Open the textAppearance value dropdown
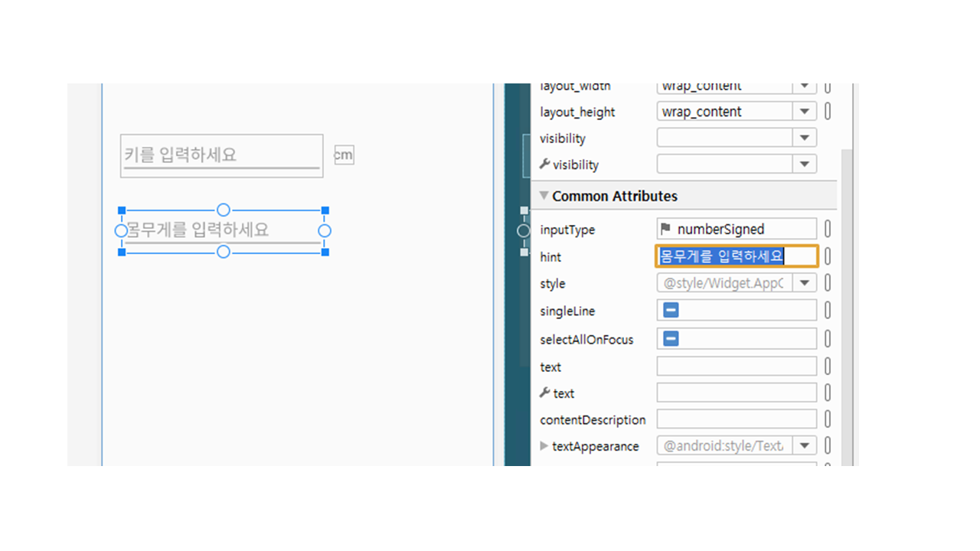 point(804,445)
